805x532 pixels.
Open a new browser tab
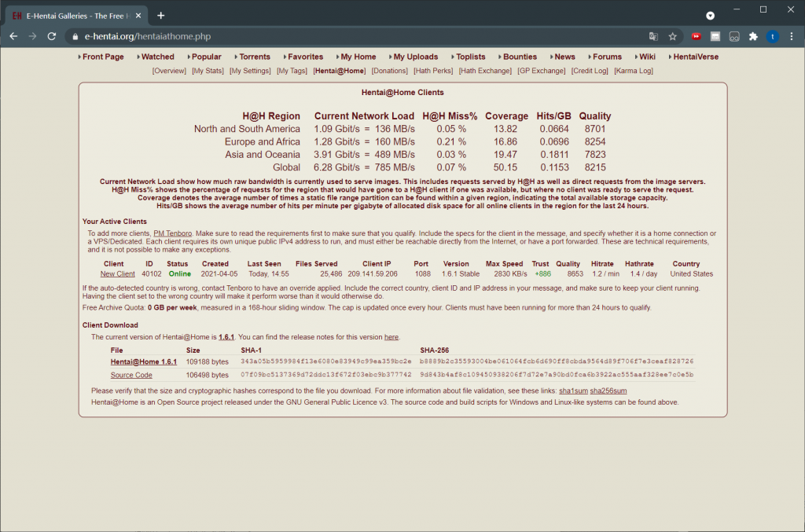point(161,15)
